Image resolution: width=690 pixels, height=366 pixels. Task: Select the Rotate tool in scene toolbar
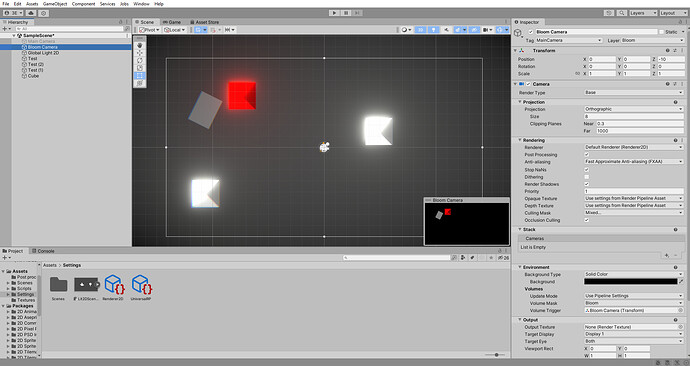pos(140,60)
